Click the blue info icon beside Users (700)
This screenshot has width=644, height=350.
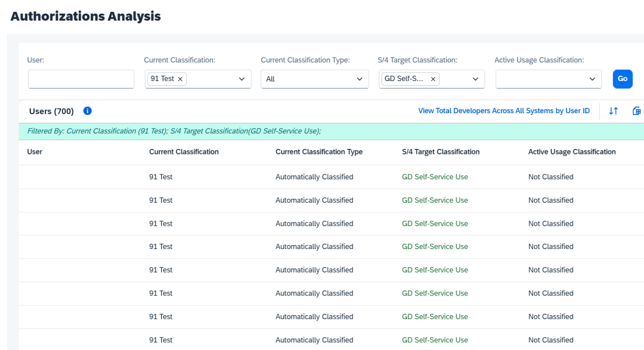click(88, 111)
